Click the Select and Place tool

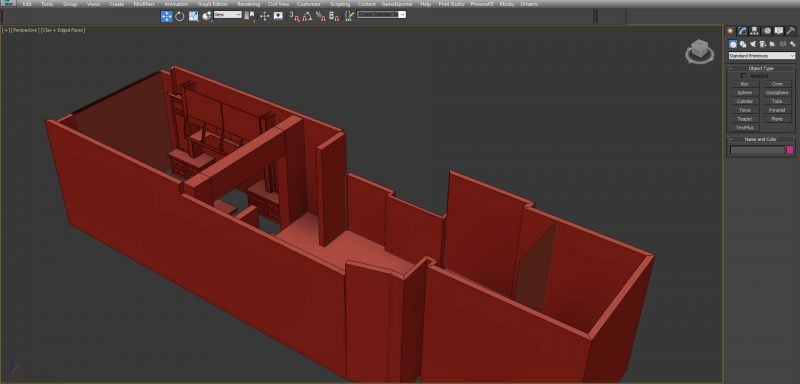pos(207,16)
